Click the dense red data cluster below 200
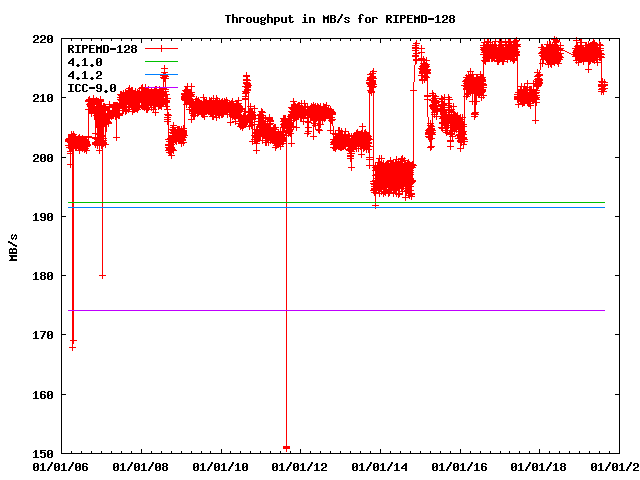The height and width of the screenshot is (480, 640). (393, 178)
